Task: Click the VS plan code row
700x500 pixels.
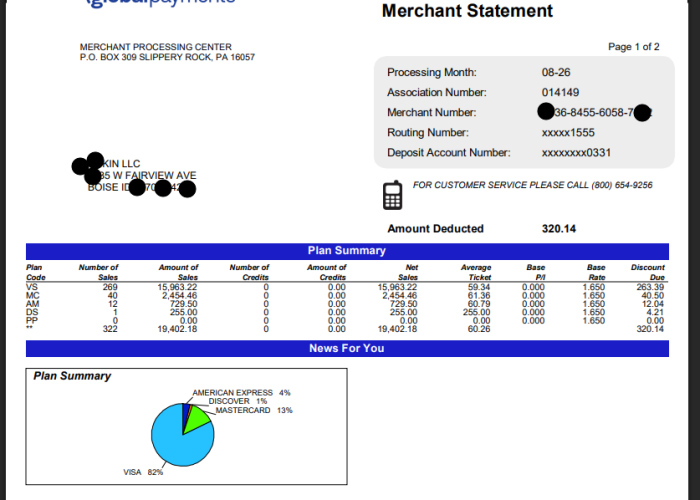Action: [345, 287]
